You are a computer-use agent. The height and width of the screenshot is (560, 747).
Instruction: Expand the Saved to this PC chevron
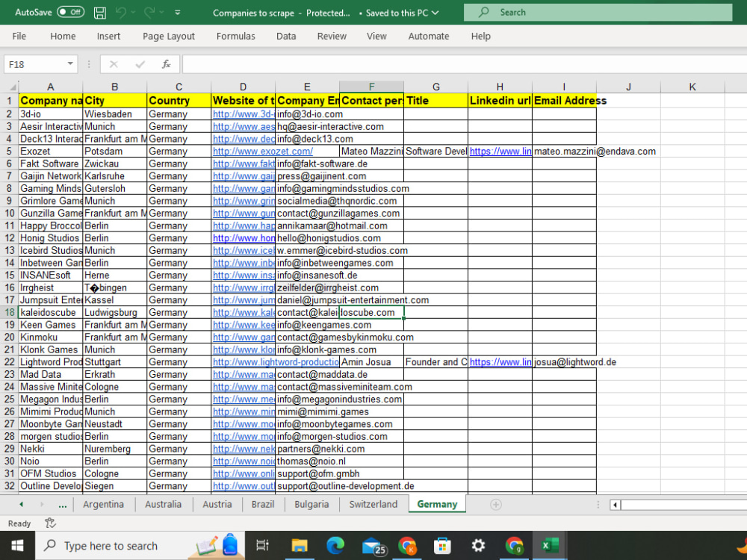click(x=435, y=13)
